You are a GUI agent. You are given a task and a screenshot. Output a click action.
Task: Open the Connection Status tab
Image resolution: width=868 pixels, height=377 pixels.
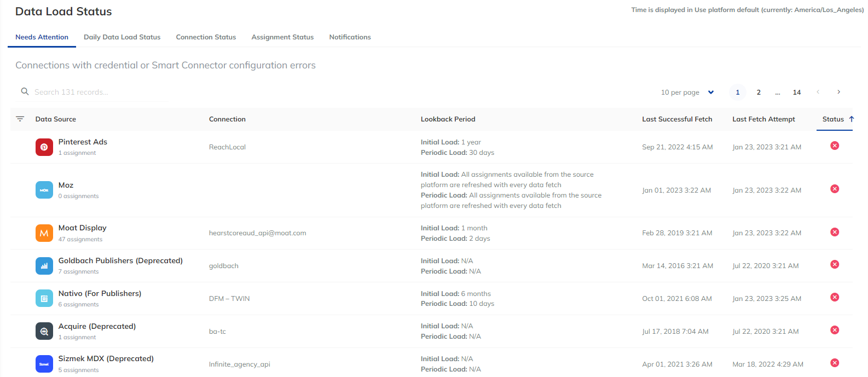[x=206, y=37]
